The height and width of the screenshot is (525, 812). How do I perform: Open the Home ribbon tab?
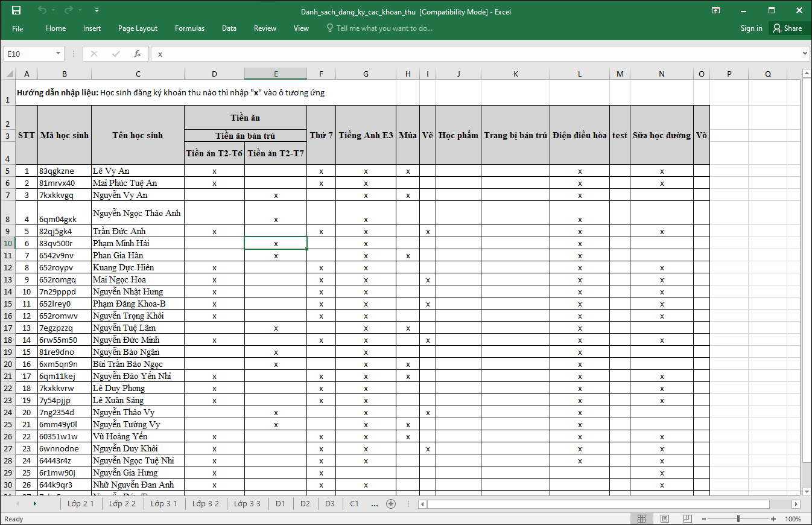56,28
